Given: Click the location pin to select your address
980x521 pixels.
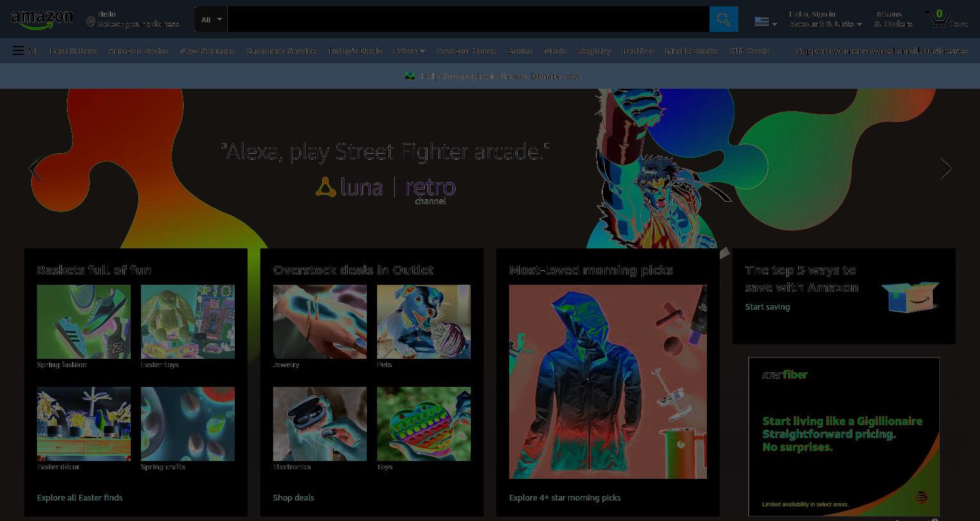Looking at the screenshot, I should click(x=91, y=22).
